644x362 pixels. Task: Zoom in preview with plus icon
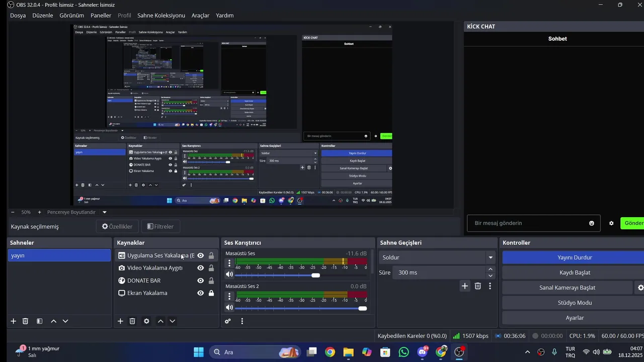[40, 212]
